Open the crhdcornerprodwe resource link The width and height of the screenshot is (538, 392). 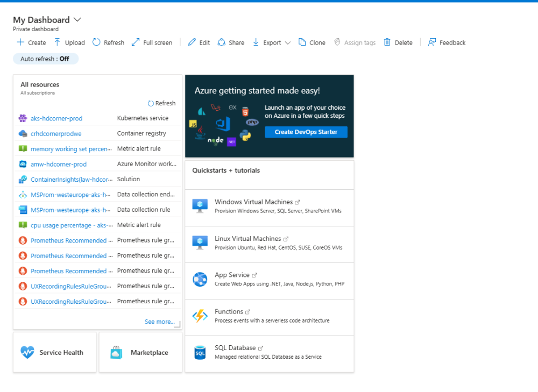pos(56,134)
